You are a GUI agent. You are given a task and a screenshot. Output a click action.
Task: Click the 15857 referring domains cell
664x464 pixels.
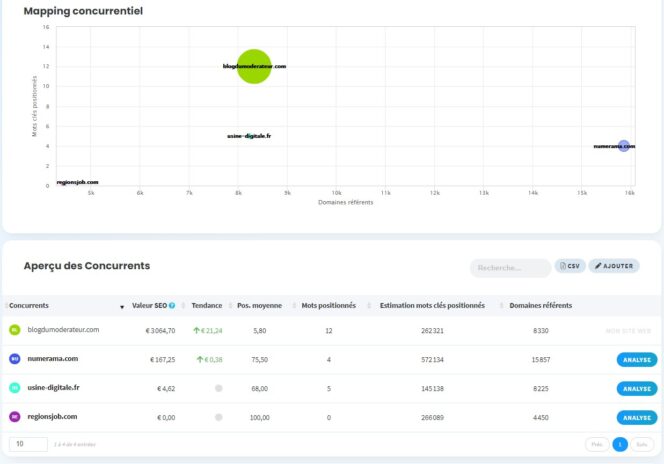[541, 360]
